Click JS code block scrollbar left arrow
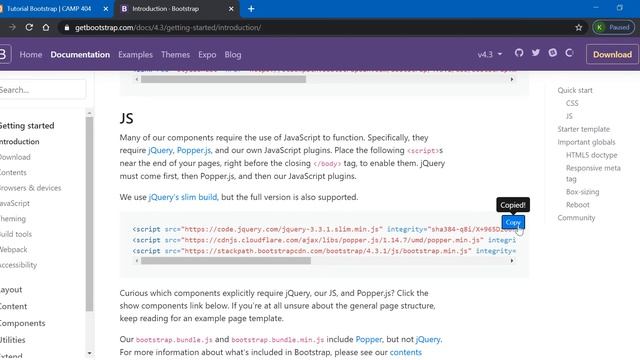This screenshot has width=640, height=360. (x=137, y=261)
